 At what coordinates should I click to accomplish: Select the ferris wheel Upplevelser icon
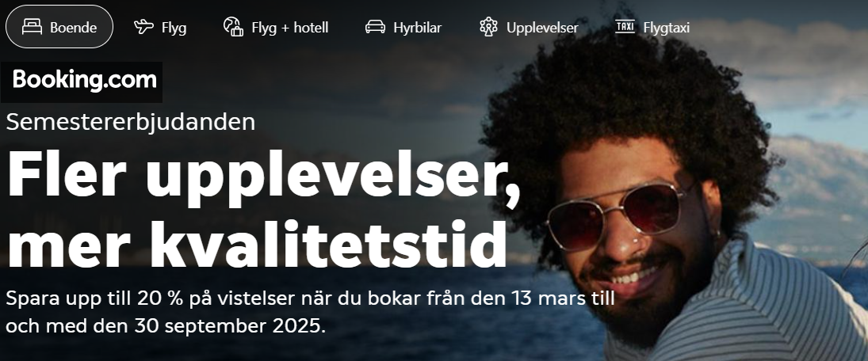[489, 27]
